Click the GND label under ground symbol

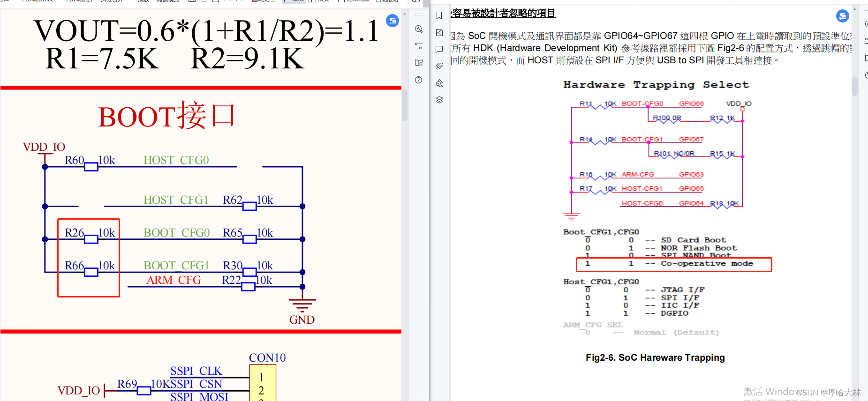(302, 320)
